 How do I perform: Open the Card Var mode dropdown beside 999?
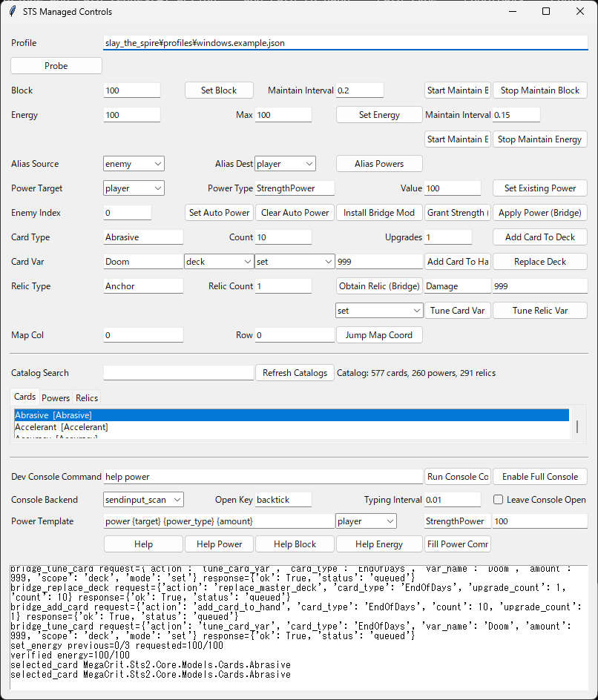(295, 262)
